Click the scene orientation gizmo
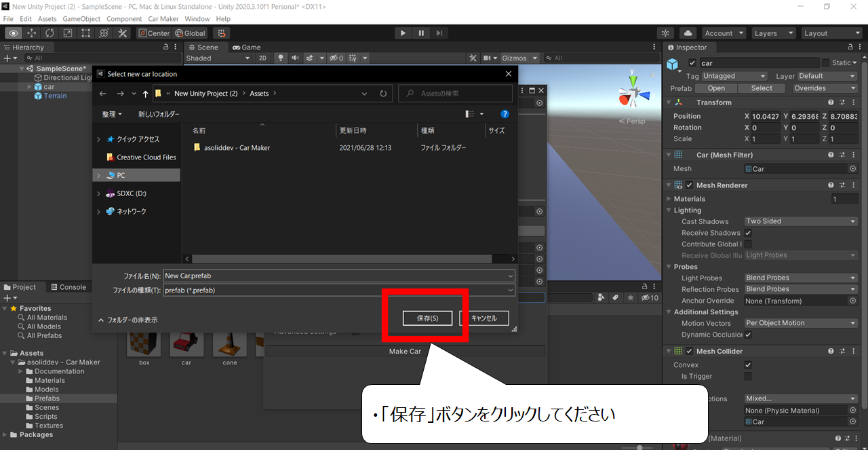The height and width of the screenshot is (450, 868). click(x=632, y=95)
